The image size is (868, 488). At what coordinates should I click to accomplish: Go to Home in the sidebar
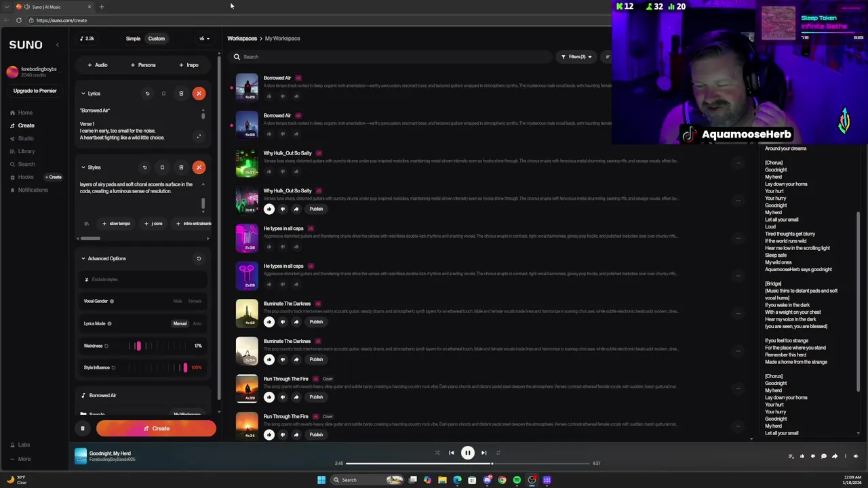click(21, 113)
